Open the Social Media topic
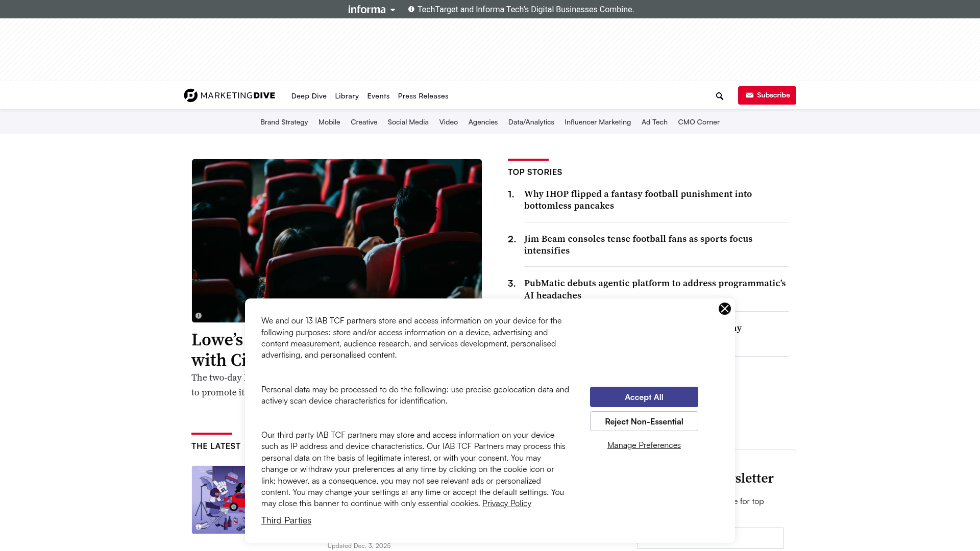 coord(408,122)
